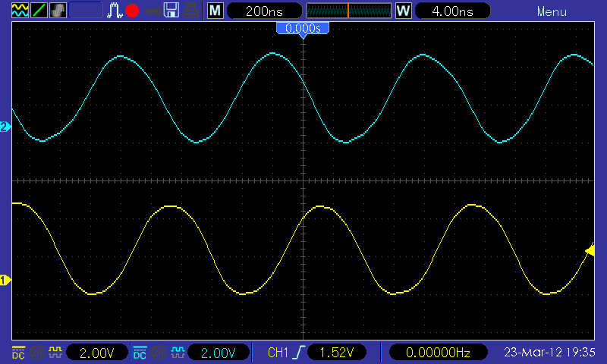Image resolution: width=607 pixels, height=364 pixels.
Task: Click the peak-detect pulse waveform icon
Action: (115, 11)
